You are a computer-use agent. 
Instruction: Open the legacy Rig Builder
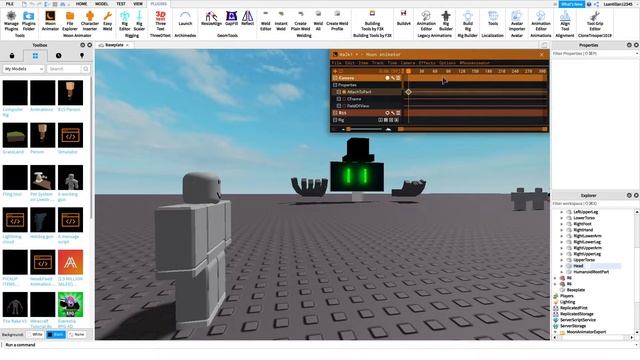[x=446, y=21]
